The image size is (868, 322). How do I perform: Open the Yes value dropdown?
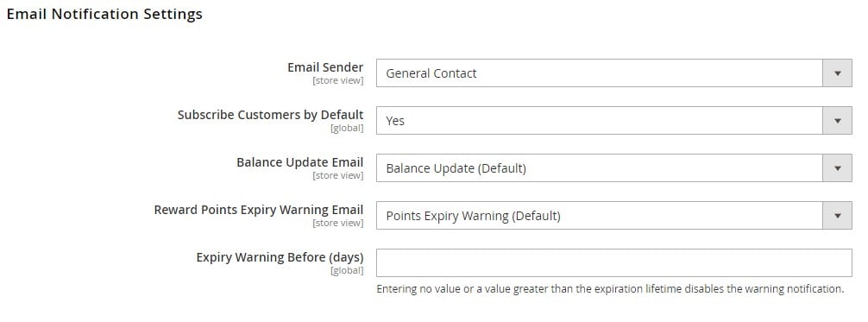[x=614, y=121]
